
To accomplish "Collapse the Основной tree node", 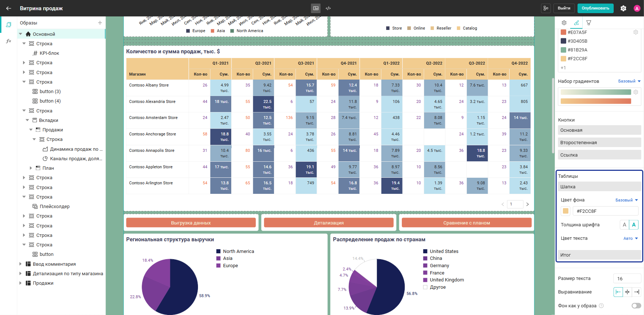I will point(21,34).
